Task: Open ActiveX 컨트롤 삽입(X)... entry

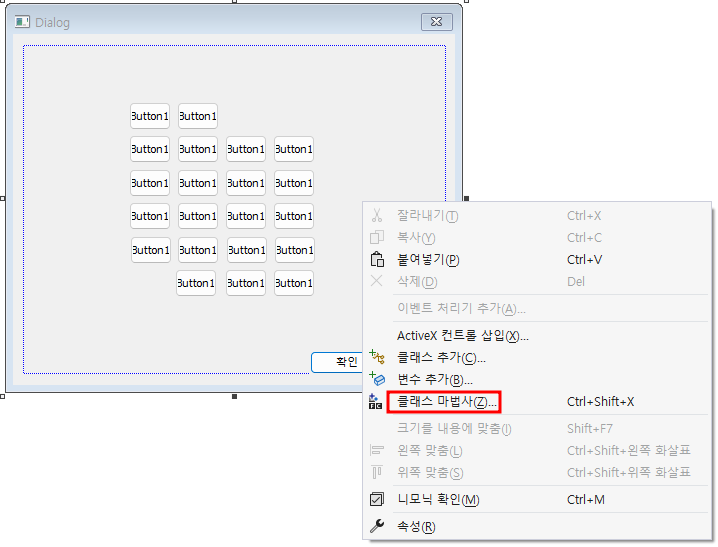Action: (462, 336)
